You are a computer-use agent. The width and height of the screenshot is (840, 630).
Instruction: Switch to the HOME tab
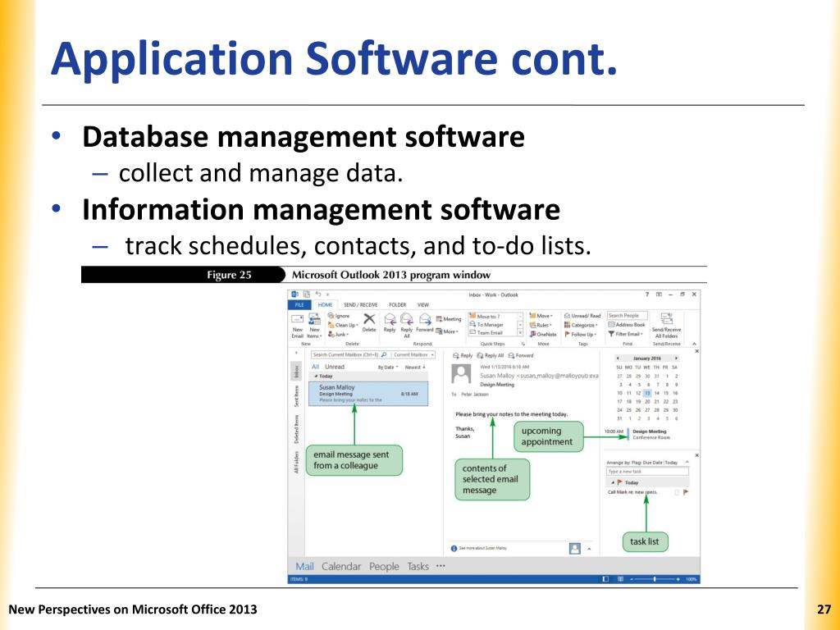click(x=325, y=305)
